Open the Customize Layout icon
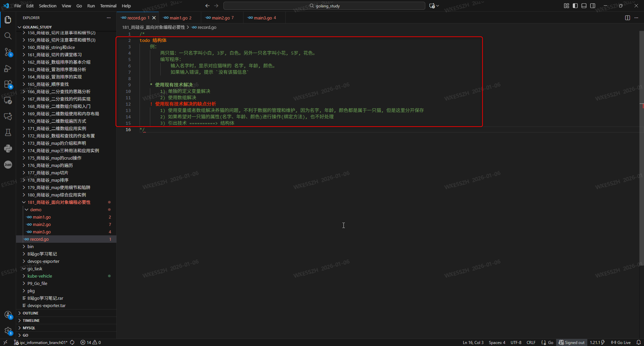 (567, 6)
